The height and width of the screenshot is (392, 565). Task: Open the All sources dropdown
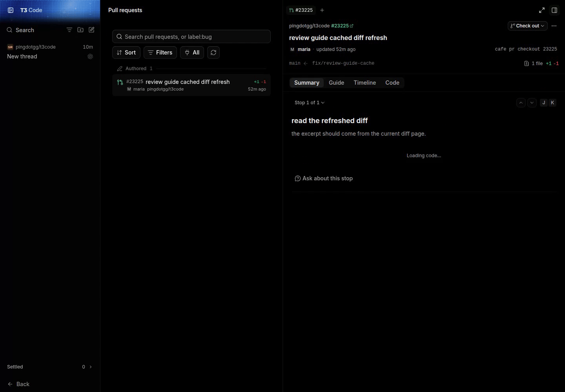(x=192, y=53)
